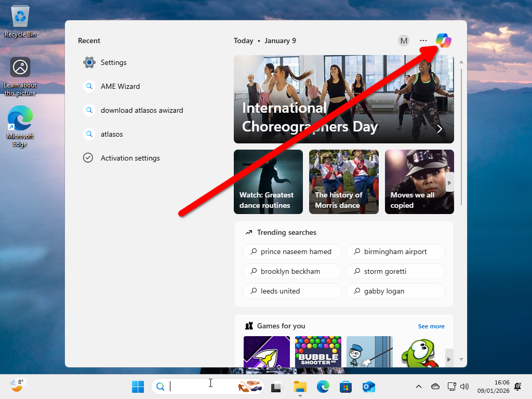Click the weather widget showing 8 degrees
Screen dimensions: 532x399
pyautogui.click(x=16, y=387)
